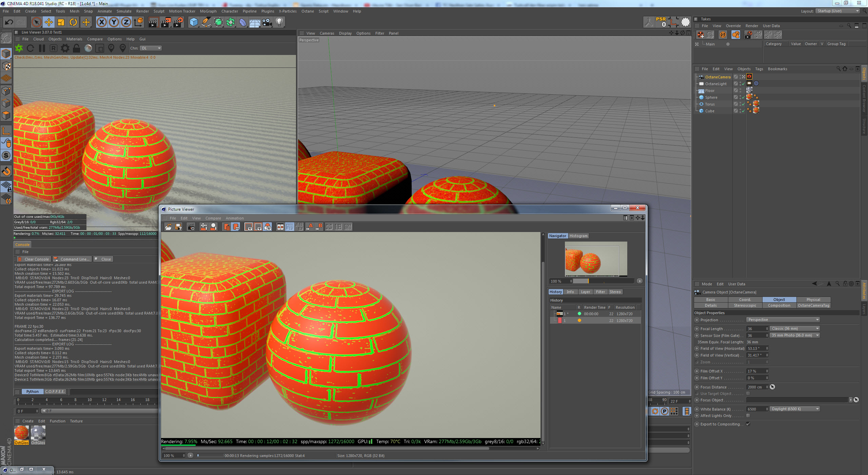The width and height of the screenshot is (868, 475).
Task: Click the Command Line button
Action: [72, 259]
